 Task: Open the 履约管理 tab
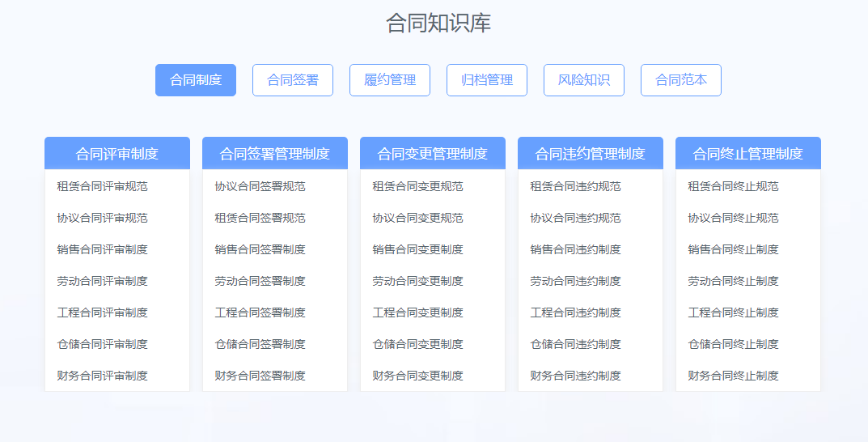pyautogui.click(x=390, y=80)
